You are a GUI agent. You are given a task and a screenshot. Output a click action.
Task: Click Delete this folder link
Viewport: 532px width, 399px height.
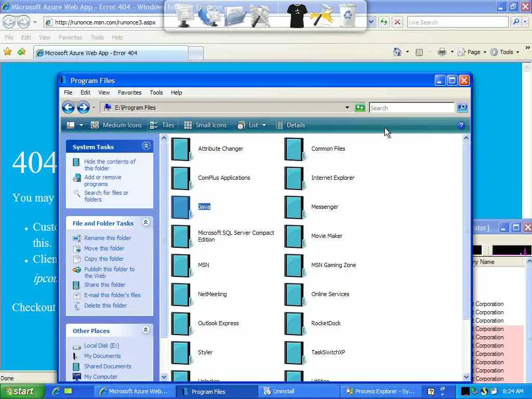pyautogui.click(x=105, y=305)
